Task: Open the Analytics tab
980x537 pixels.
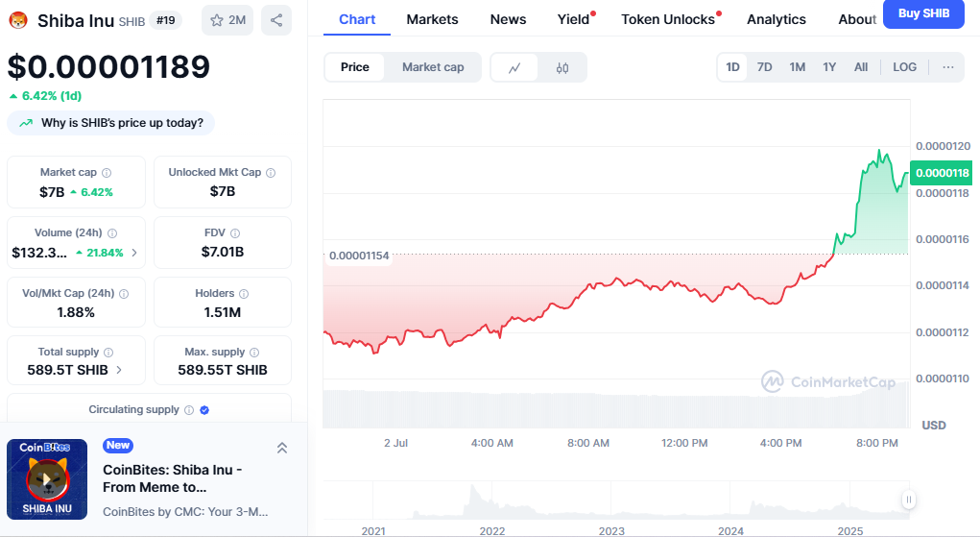Action: [x=777, y=19]
